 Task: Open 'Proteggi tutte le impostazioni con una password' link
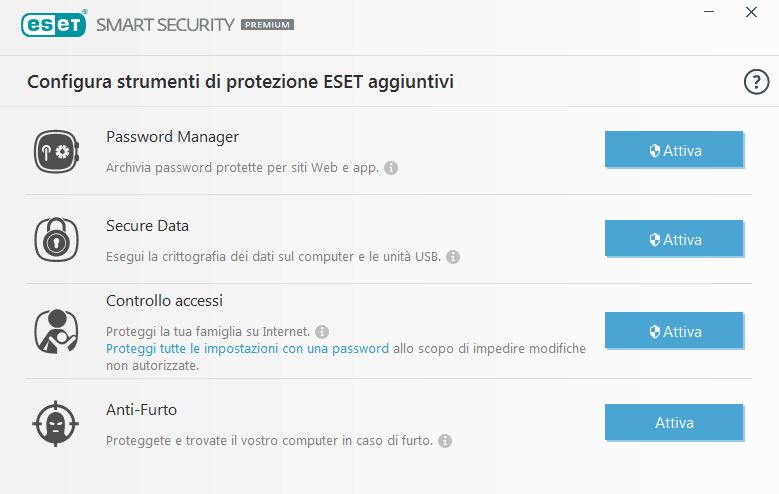coord(247,349)
